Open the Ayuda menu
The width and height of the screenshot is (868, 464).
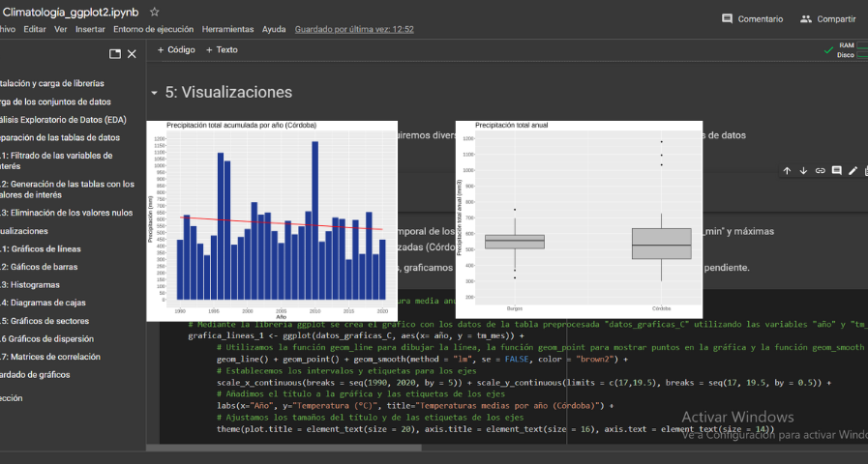274,29
